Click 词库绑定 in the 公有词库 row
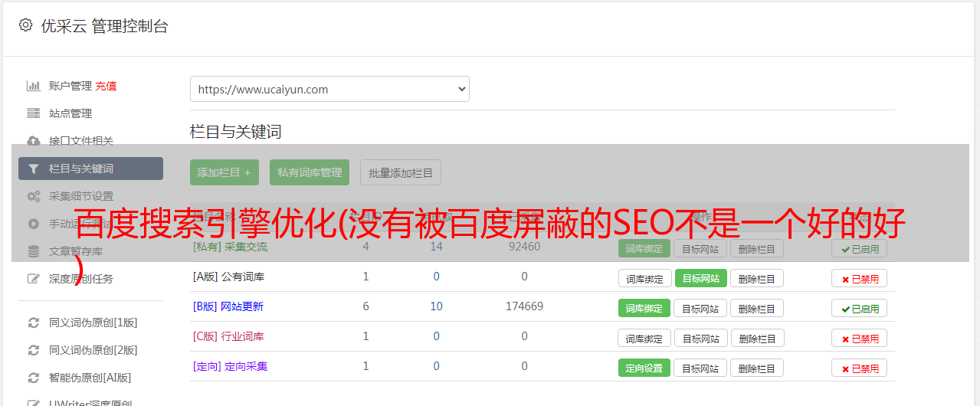The width and height of the screenshot is (980, 406). [x=644, y=278]
